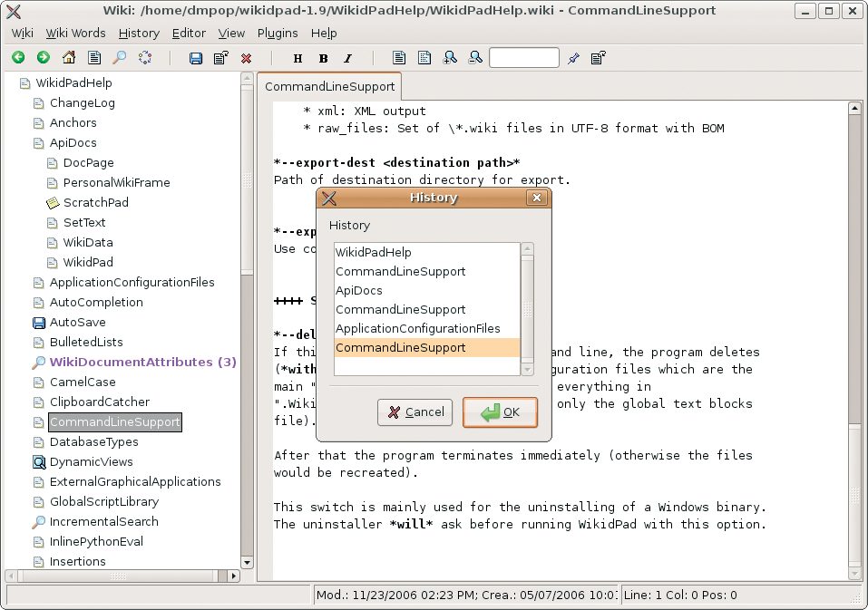The width and height of the screenshot is (868, 610).
Task: Click the magnifier icon beside IncrementalSearch
Action: pyautogui.click(x=39, y=521)
